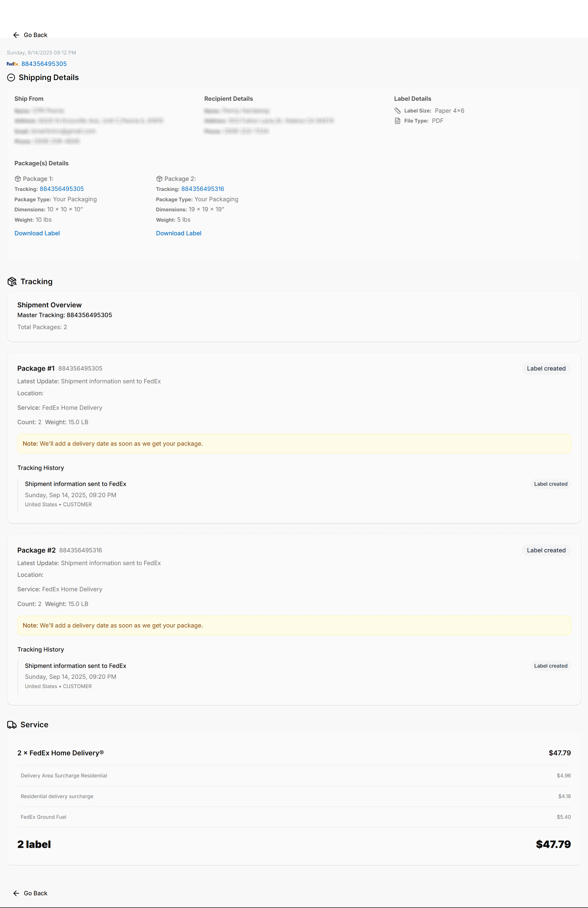The image size is (588, 908).
Task: Collapse the Shipping Details section
Action: tap(11, 77)
